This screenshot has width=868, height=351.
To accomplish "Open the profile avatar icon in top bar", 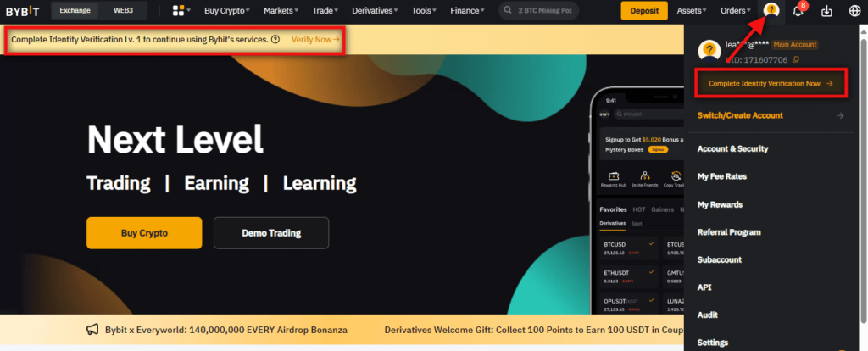I will coord(771,10).
